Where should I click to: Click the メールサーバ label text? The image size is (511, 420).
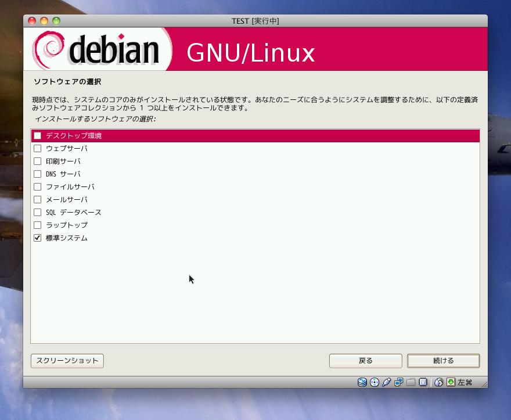point(67,199)
